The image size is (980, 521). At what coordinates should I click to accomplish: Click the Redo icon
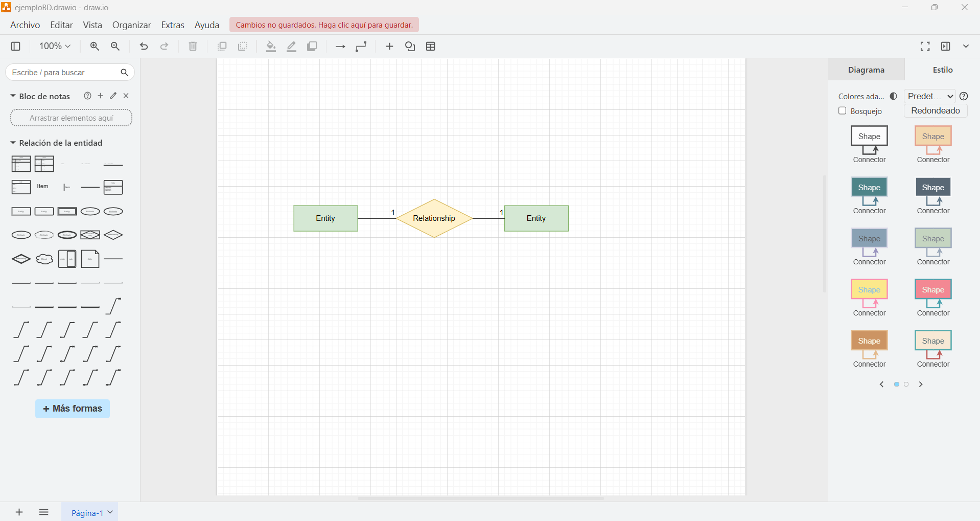(x=164, y=46)
